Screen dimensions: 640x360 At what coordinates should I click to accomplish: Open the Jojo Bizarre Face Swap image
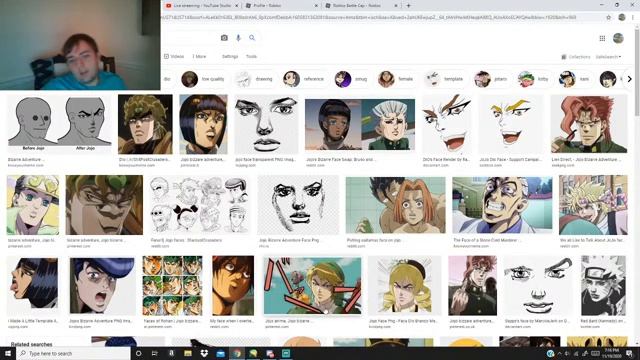click(360, 124)
